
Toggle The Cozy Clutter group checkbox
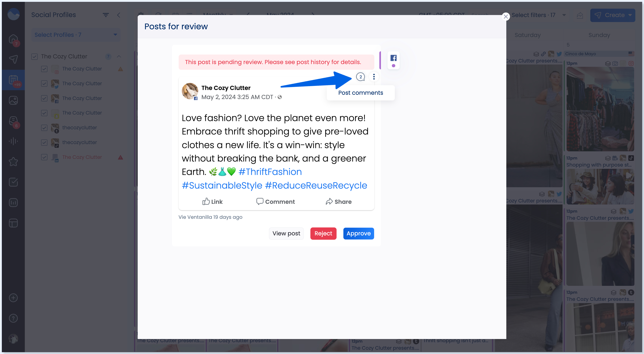pyautogui.click(x=35, y=57)
